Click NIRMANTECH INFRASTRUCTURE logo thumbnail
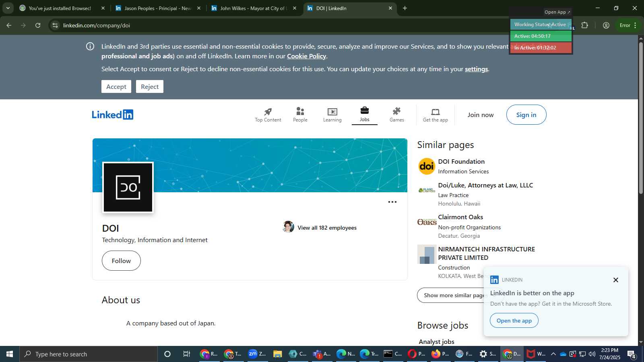Image resolution: width=644 pixels, height=362 pixels. [x=427, y=254]
